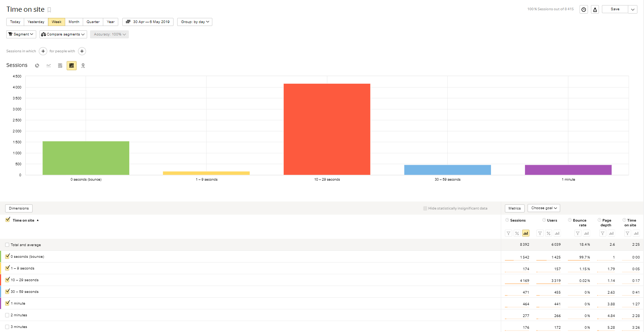
Task: Open the Dimensions button
Action: point(19,208)
